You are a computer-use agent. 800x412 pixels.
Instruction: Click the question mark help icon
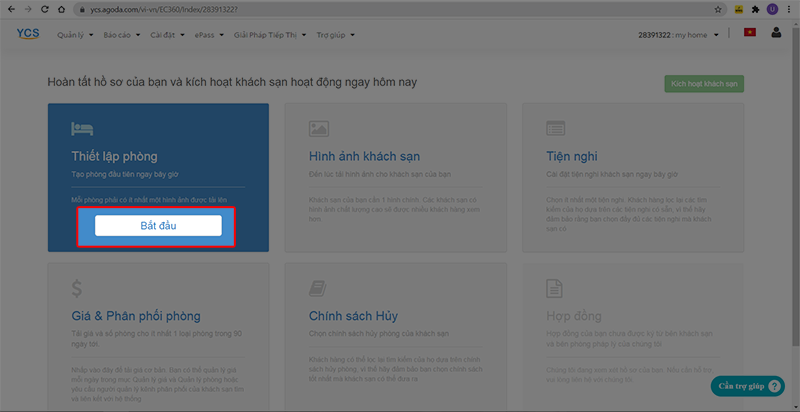[777, 387]
